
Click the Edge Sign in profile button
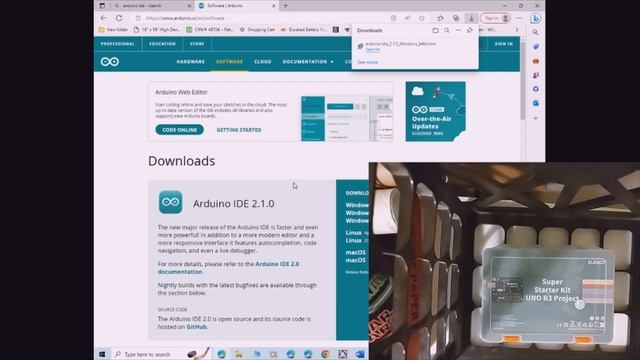tap(496, 18)
